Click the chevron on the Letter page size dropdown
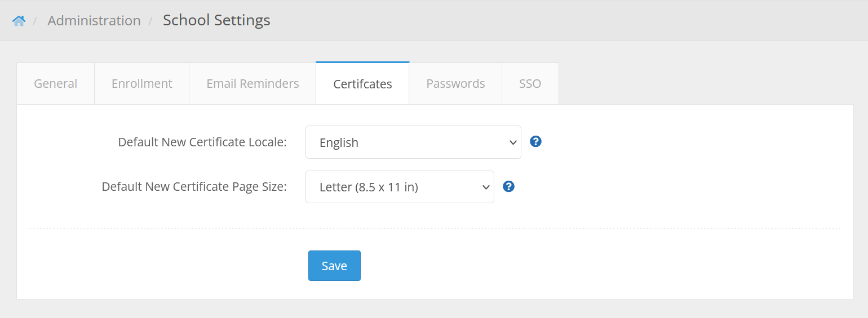The image size is (868, 318). 485,187
